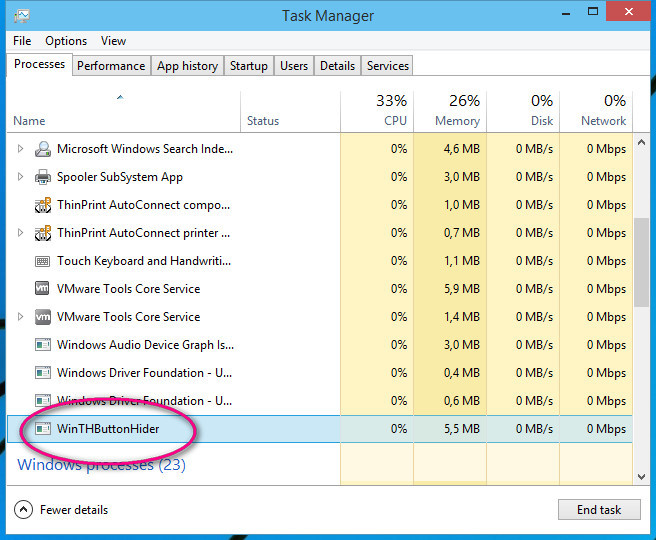Open the Options menu
Screen dimensions: 656x540
coord(66,41)
